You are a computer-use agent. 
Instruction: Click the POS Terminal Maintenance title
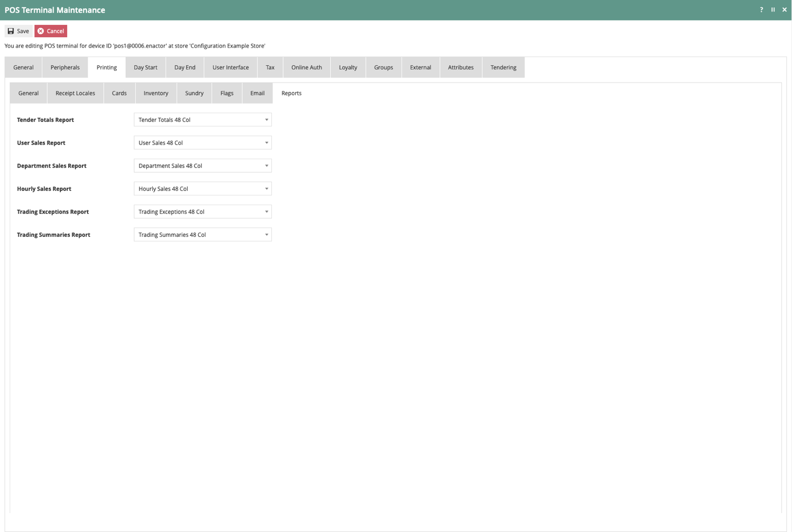coord(55,10)
